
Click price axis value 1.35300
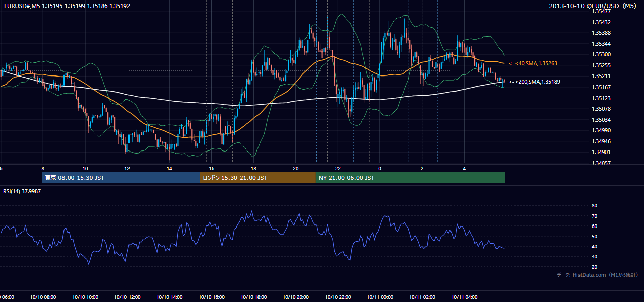601,54
